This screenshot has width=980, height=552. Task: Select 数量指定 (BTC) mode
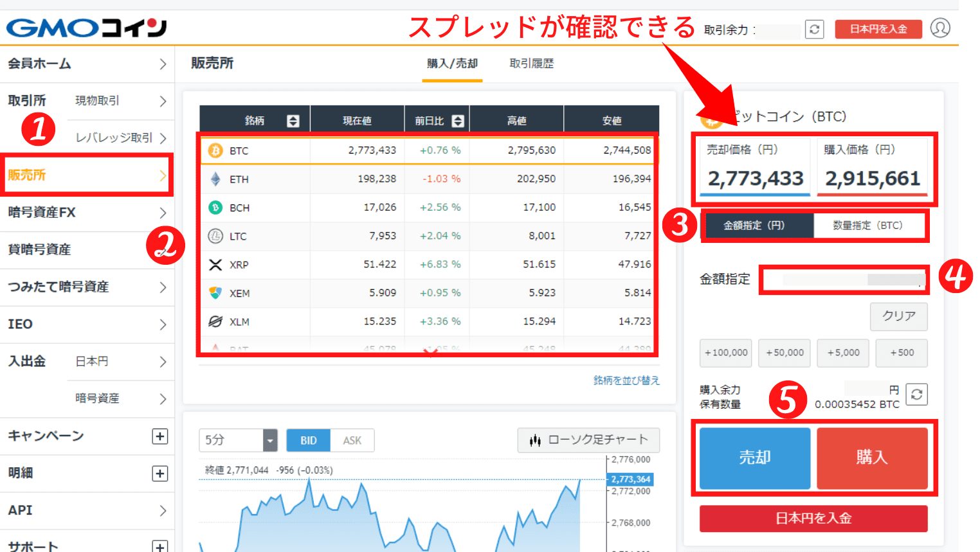pos(868,226)
